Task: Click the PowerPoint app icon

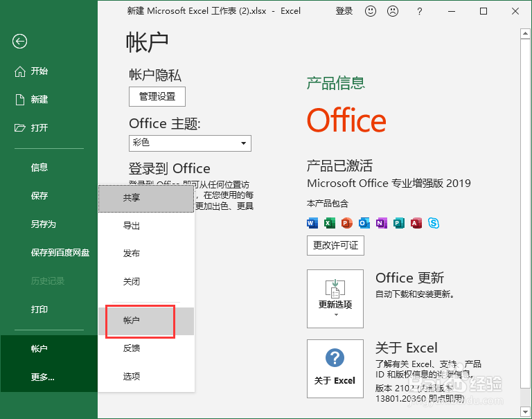Action: click(x=346, y=223)
